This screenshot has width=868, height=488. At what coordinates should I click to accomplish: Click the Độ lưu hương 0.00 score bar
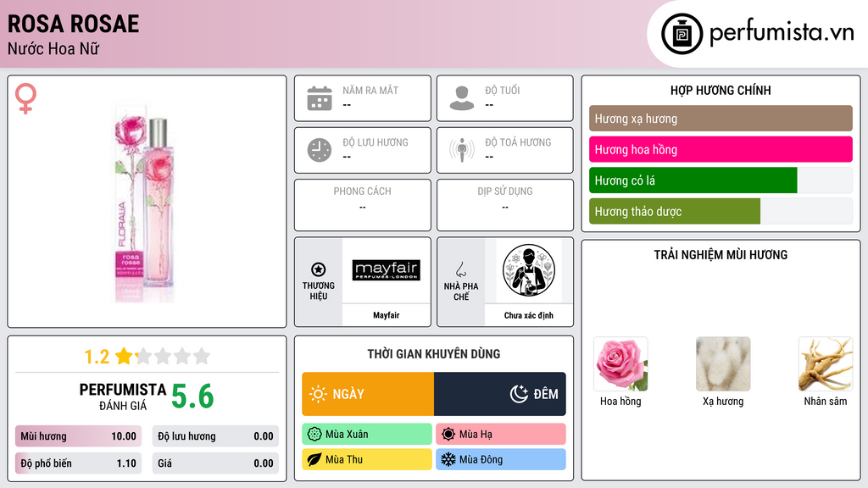tap(215, 436)
